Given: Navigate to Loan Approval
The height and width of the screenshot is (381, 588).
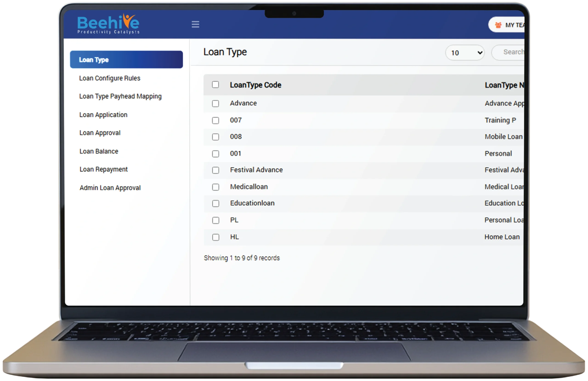Looking at the screenshot, I should 100,133.
